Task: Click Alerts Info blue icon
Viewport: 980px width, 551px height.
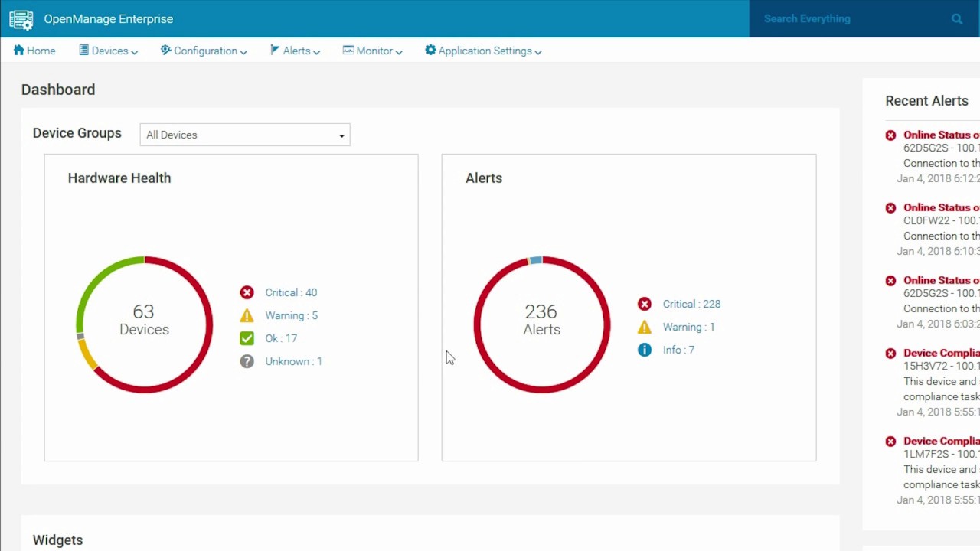Action: (645, 350)
